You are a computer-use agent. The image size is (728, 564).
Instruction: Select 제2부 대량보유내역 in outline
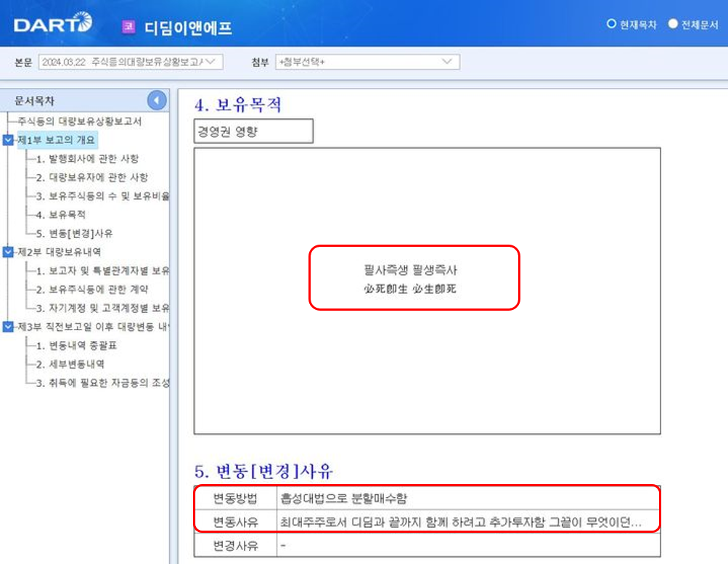60,252
